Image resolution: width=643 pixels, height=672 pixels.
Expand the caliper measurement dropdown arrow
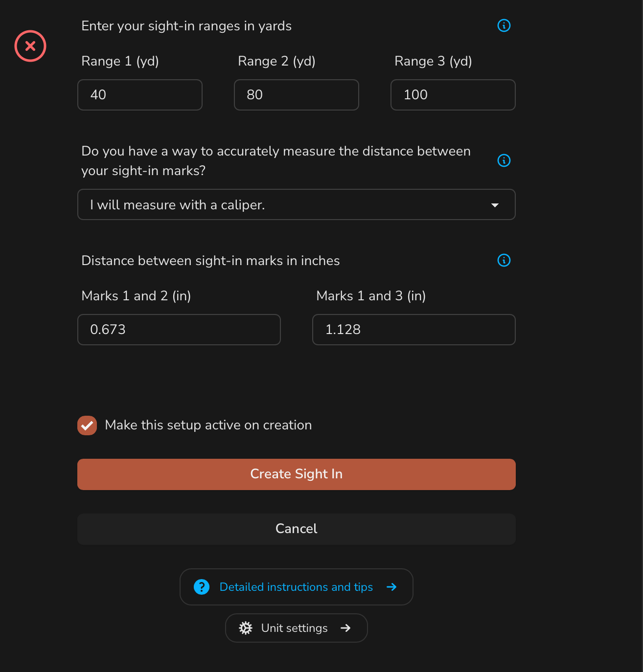pyautogui.click(x=495, y=205)
